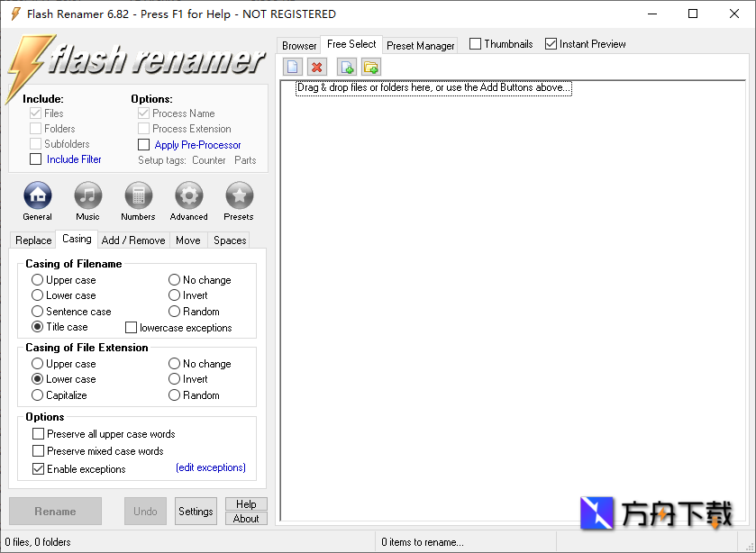Open the Add / Remove tab
Viewport: 756px width, 553px height.
pos(132,240)
